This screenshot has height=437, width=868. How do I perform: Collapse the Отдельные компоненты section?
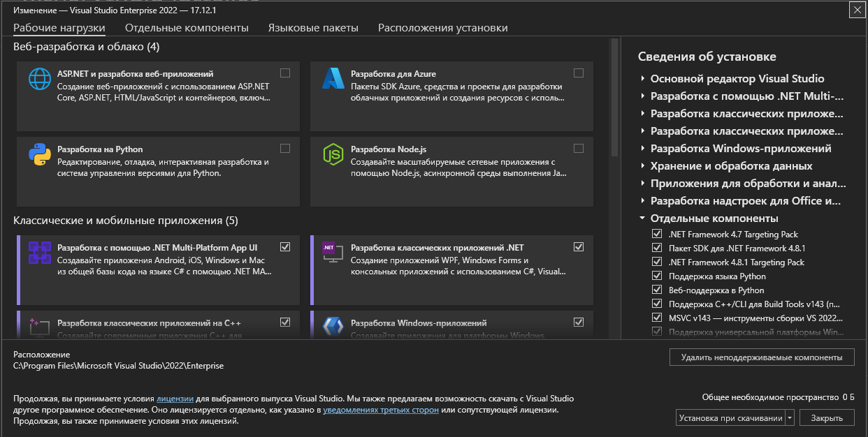[643, 218]
